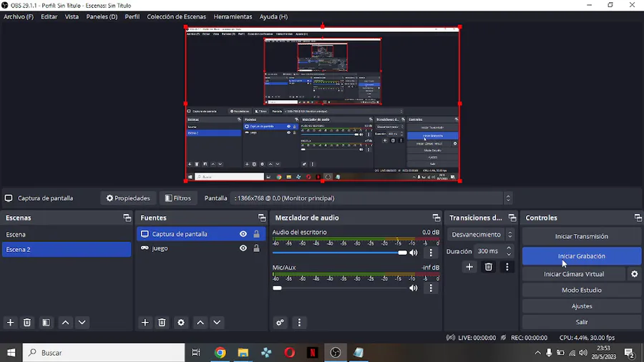Open advanced audio properties gears icon

pyautogui.click(x=280, y=323)
